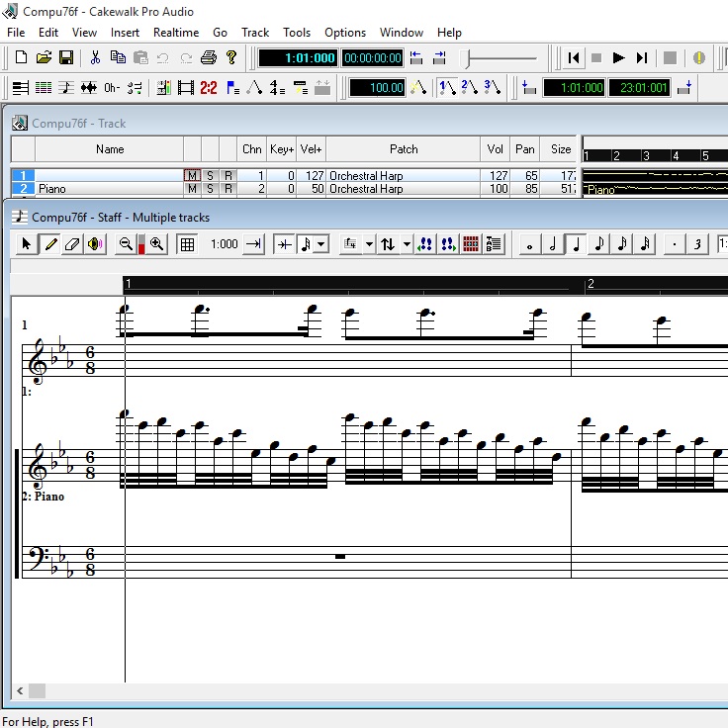
Task: Select the Eraser tool in Staff toolbar
Action: coord(72,244)
